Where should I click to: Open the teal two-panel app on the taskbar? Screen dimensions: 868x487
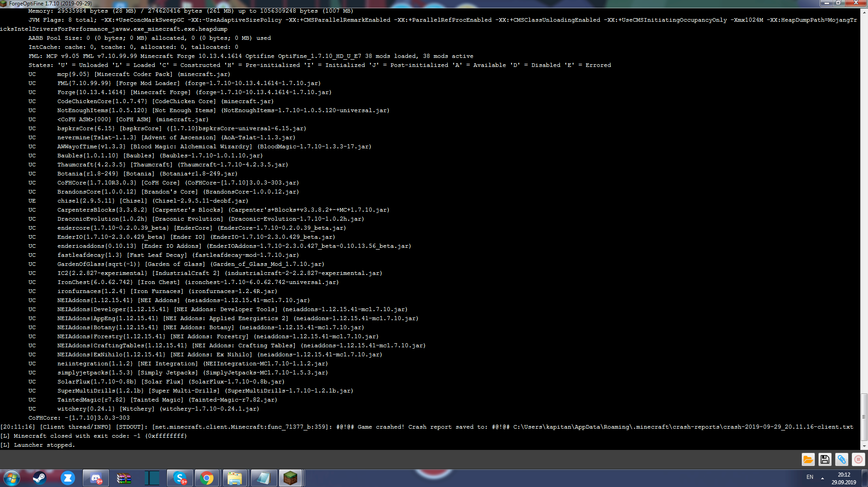152,478
